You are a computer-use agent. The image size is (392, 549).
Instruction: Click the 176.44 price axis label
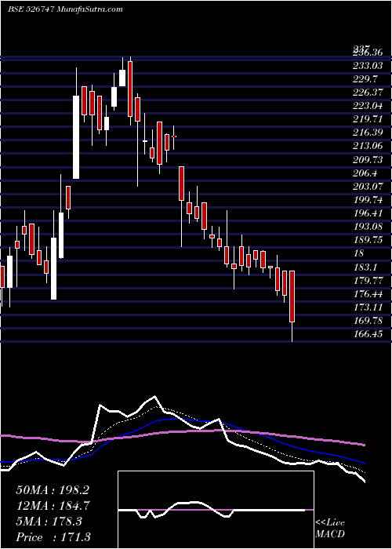tap(368, 294)
